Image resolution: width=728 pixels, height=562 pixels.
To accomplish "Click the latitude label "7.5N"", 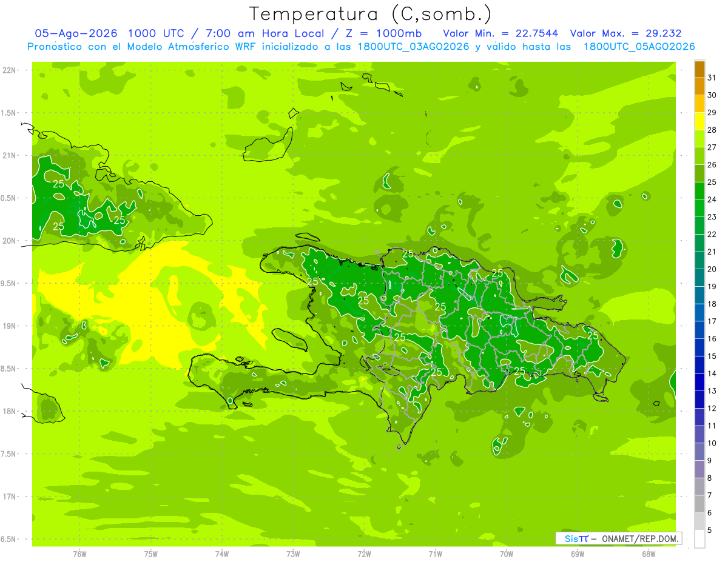I will [x=9, y=454].
